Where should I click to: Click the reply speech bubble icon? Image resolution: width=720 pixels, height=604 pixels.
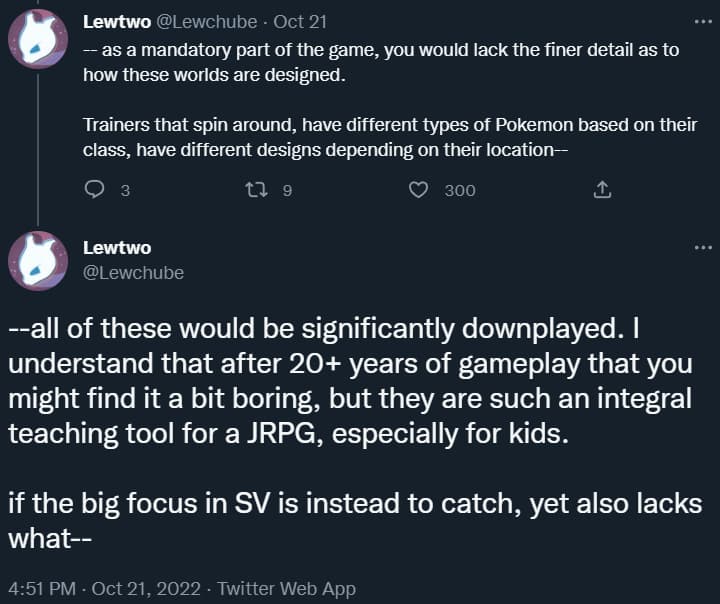[x=95, y=189]
